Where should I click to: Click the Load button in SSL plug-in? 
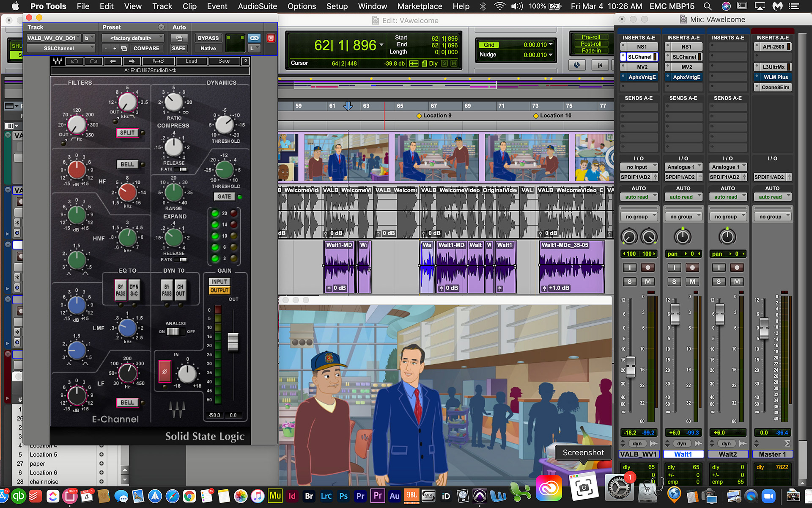coord(191,61)
